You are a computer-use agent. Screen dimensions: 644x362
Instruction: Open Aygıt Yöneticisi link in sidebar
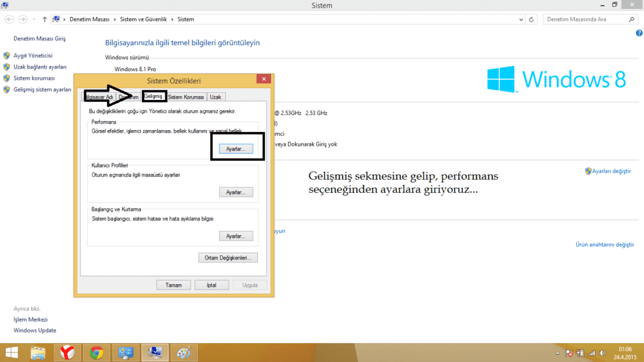tap(33, 55)
